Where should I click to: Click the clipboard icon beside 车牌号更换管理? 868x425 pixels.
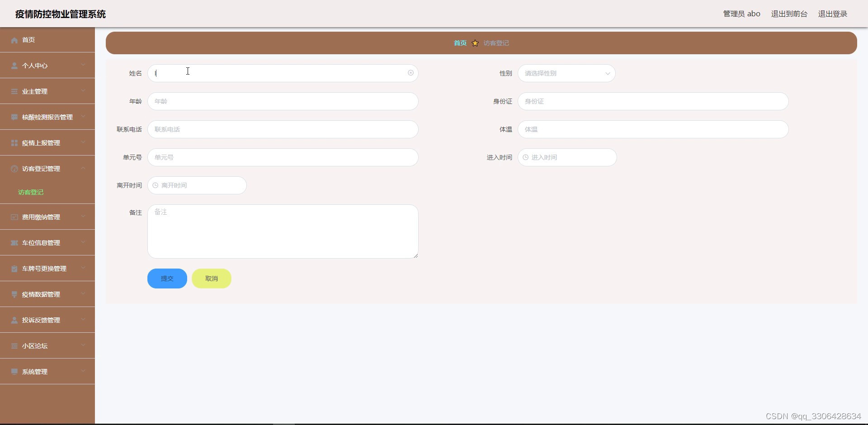pyautogui.click(x=14, y=269)
